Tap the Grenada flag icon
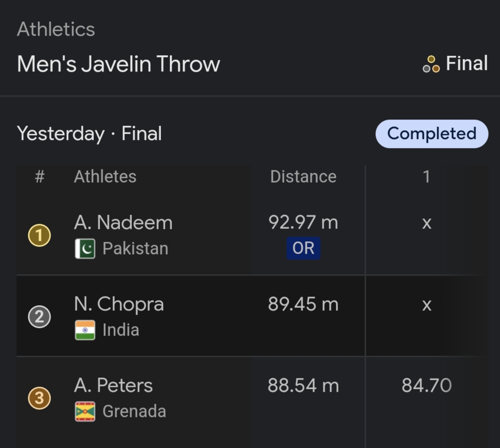Screen dimensions: 500x448 (85, 412)
